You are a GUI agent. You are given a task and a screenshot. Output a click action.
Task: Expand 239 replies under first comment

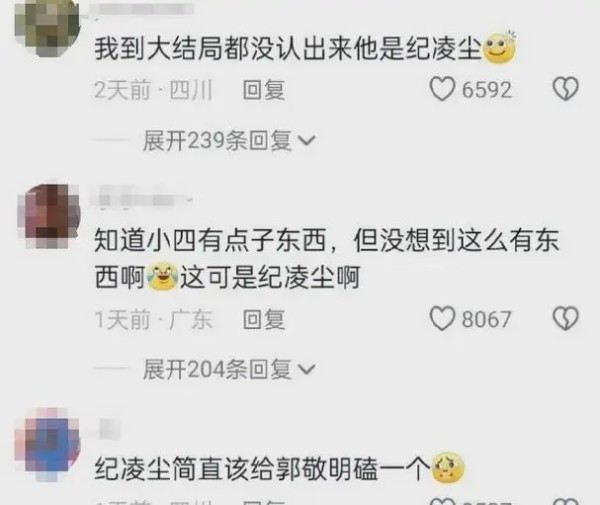tap(228, 140)
